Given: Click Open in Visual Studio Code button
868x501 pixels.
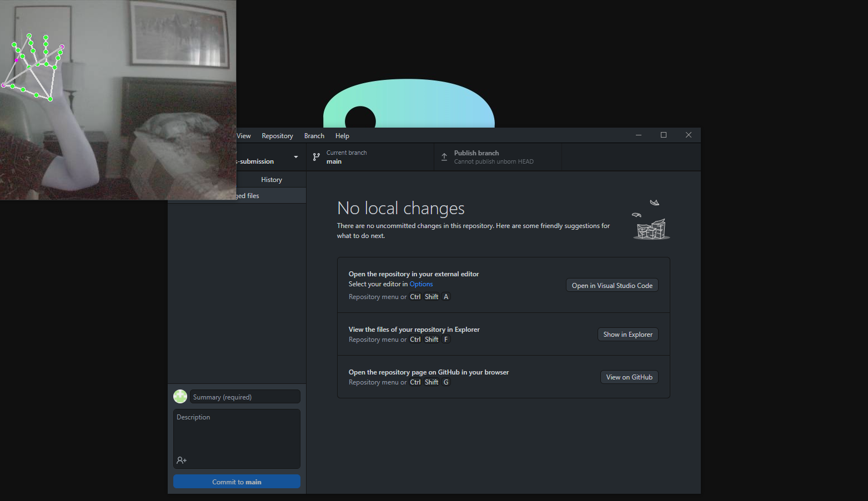Looking at the screenshot, I should click(612, 285).
